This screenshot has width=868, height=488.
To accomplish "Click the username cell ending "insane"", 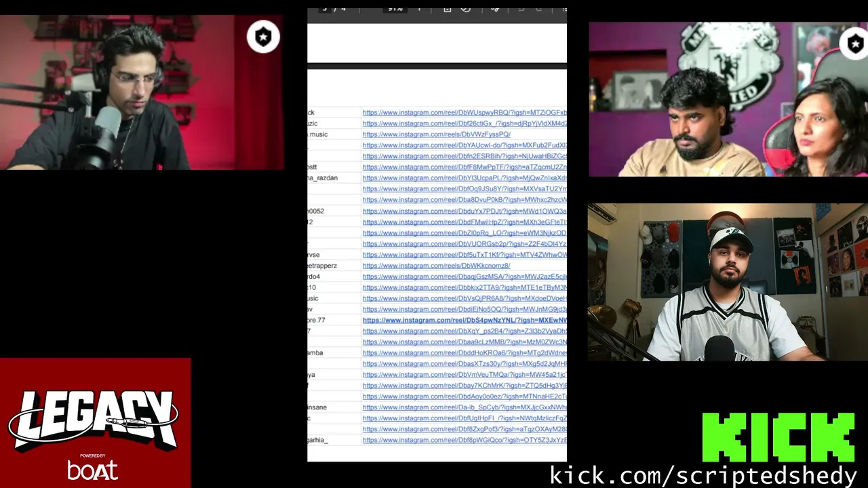I will point(317,407).
